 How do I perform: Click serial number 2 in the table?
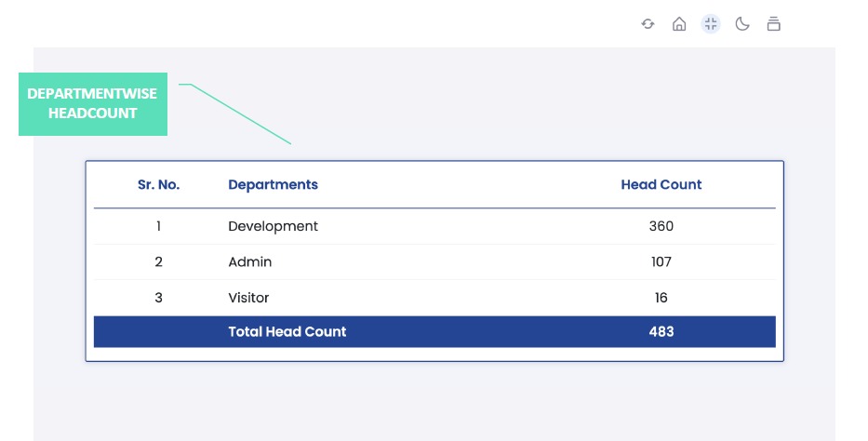pos(158,262)
